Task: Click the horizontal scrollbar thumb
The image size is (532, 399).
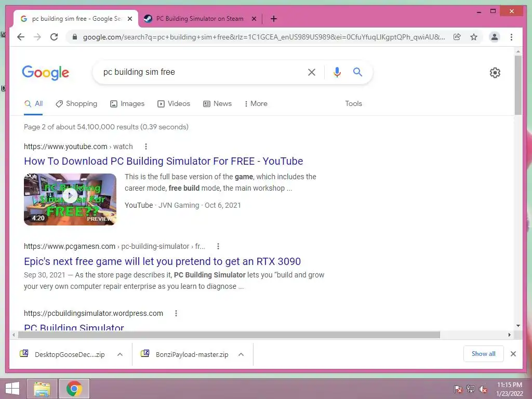Action: [229, 335]
